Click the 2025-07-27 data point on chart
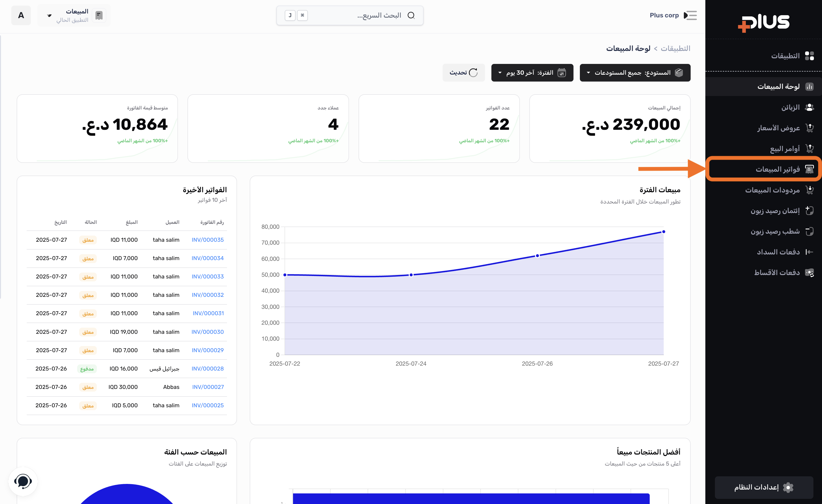Screen dimensions: 822x504 [x=663, y=232]
